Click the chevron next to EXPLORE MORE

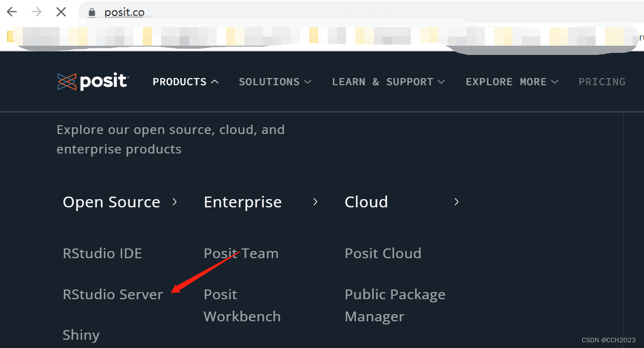(x=555, y=82)
